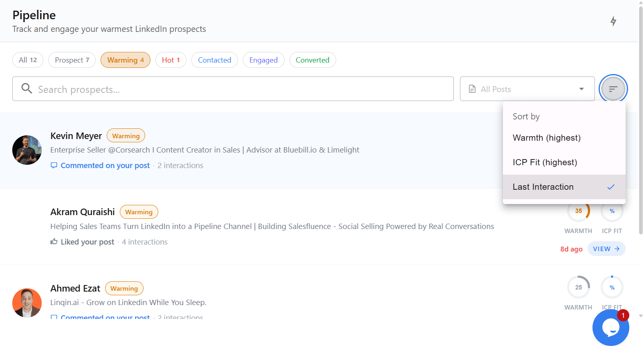Click Commented on your post for Kevin Meyer

point(105,165)
